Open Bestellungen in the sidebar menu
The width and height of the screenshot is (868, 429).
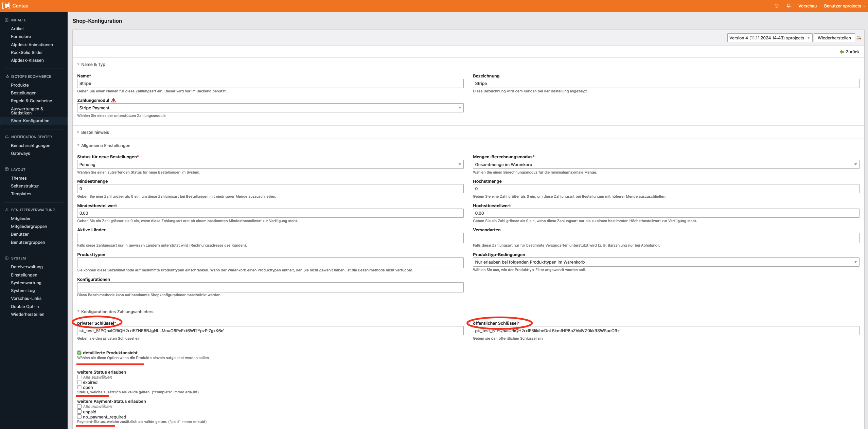(x=23, y=93)
